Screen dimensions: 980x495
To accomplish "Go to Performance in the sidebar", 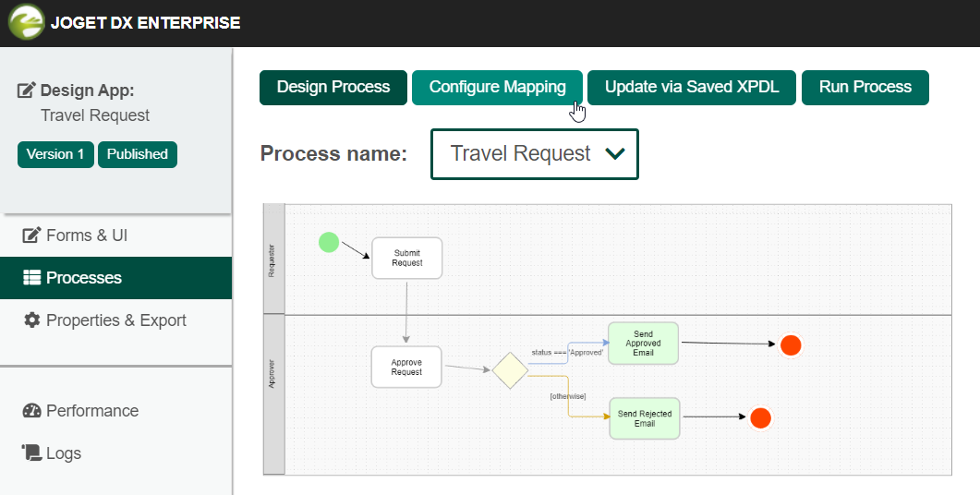I will pos(92,411).
